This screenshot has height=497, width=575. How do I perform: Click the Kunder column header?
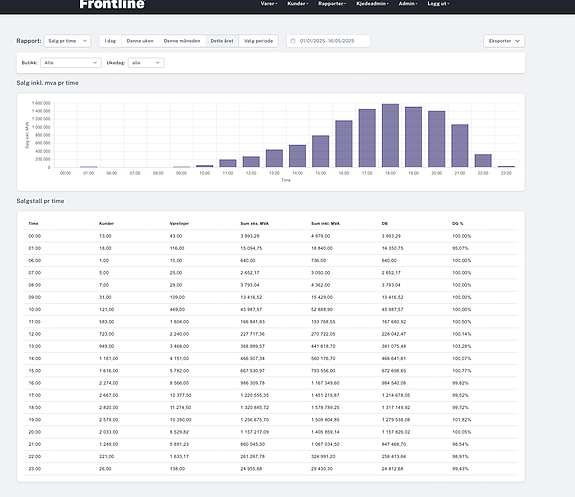click(106, 223)
